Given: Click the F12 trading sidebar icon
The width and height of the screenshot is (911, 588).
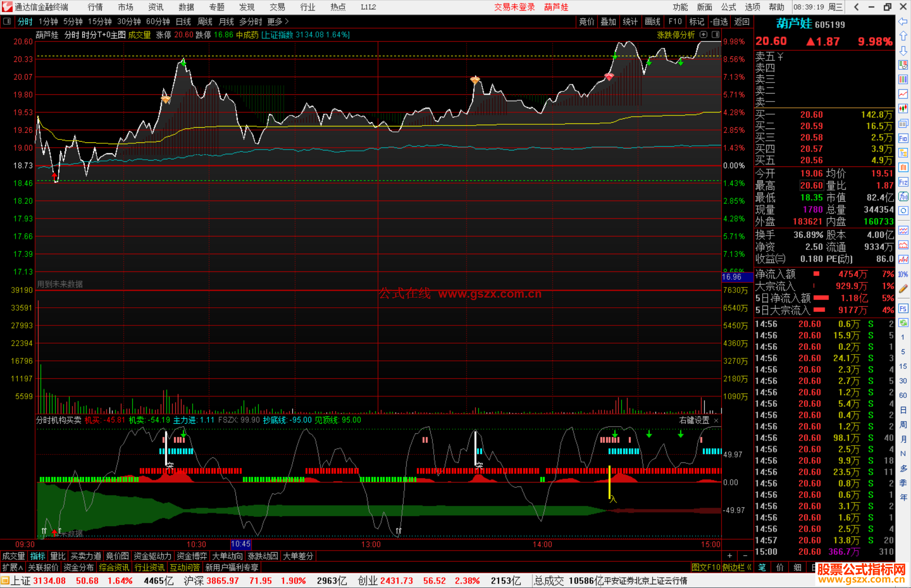Looking at the screenshot, I should (x=903, y=182).
